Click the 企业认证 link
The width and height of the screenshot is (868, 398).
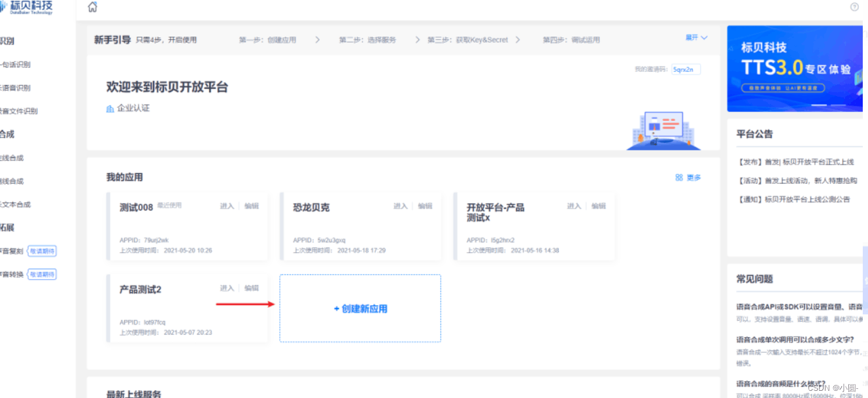coord(133,108)
